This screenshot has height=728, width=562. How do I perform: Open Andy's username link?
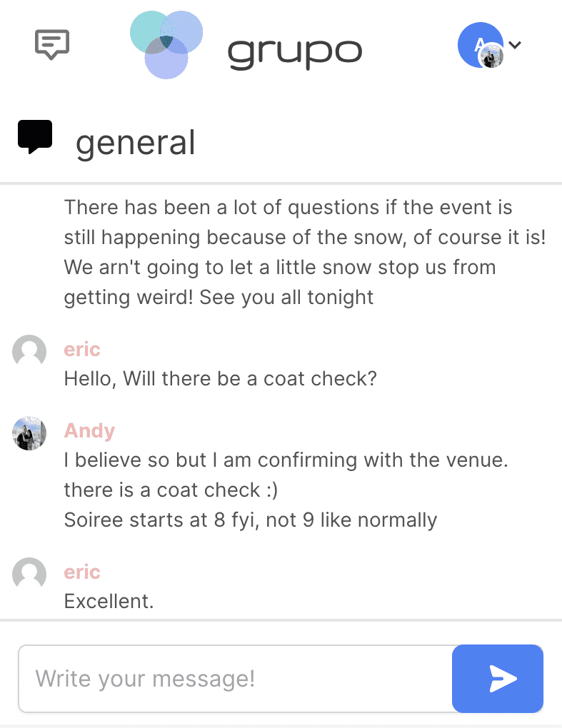tap(89, 431)
